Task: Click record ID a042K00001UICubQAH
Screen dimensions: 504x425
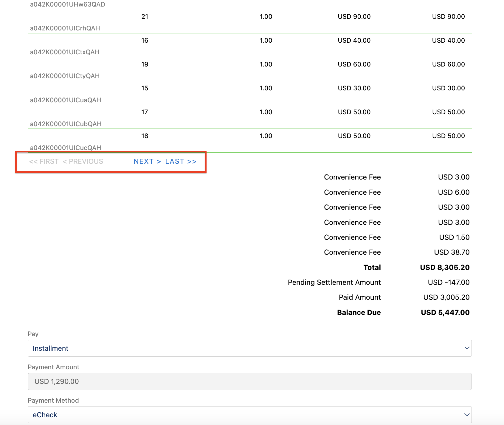Action: (66, 124)
